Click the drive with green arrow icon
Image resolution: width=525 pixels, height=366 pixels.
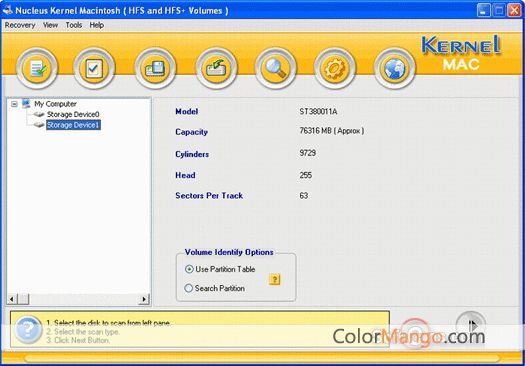(216, 68)
